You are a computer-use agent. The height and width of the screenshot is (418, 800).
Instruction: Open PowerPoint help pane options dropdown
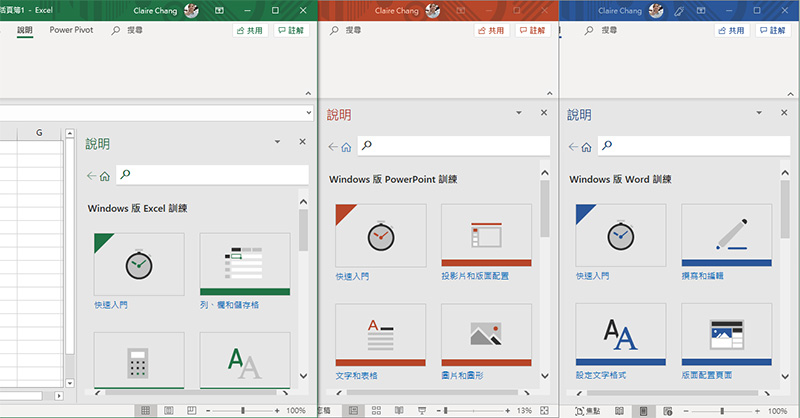click(x=519, y=112)
